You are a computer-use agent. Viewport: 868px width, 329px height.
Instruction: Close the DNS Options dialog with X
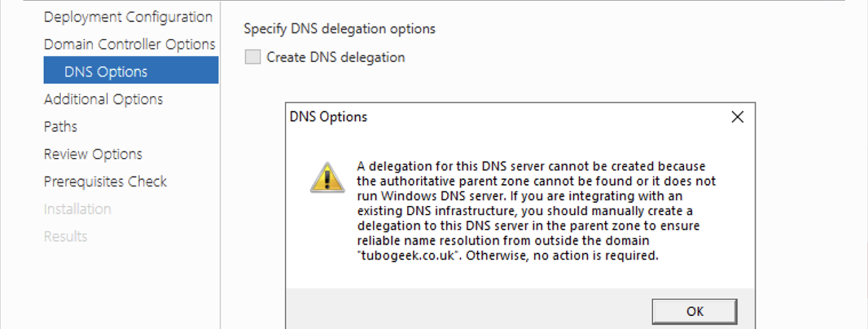click(x=737, y=117)
